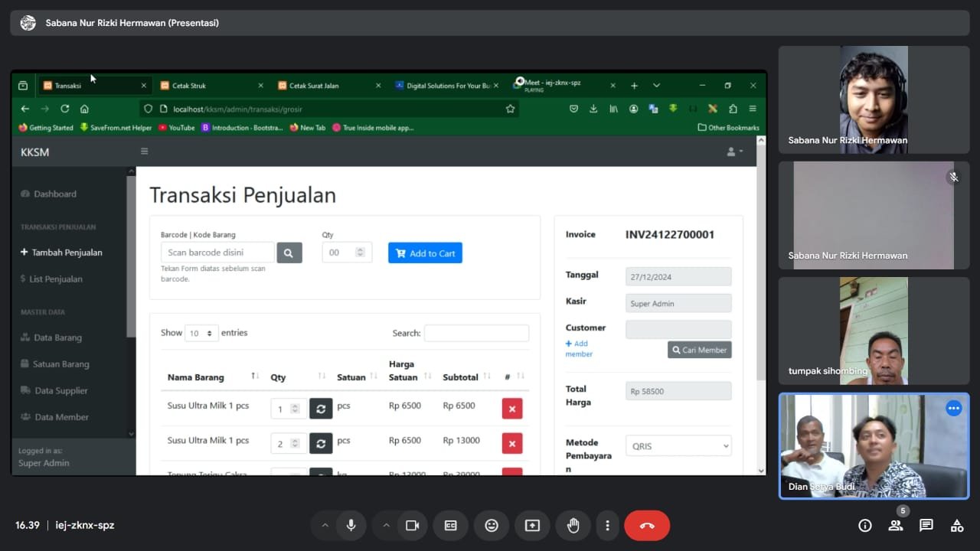Delete the Susu Ultra Milk row with subtotal Rp 13000

(512, 444)
